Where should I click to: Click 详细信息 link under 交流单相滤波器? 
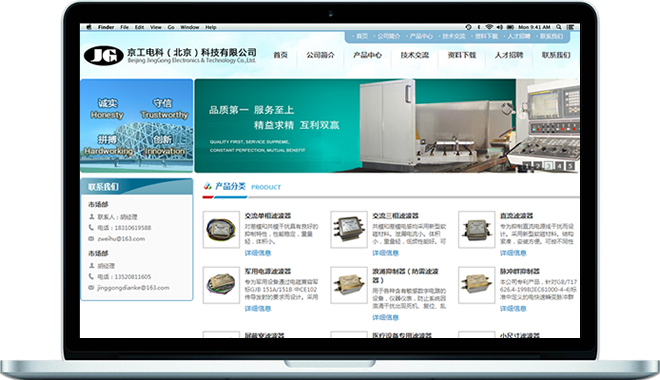pos(258,253)
